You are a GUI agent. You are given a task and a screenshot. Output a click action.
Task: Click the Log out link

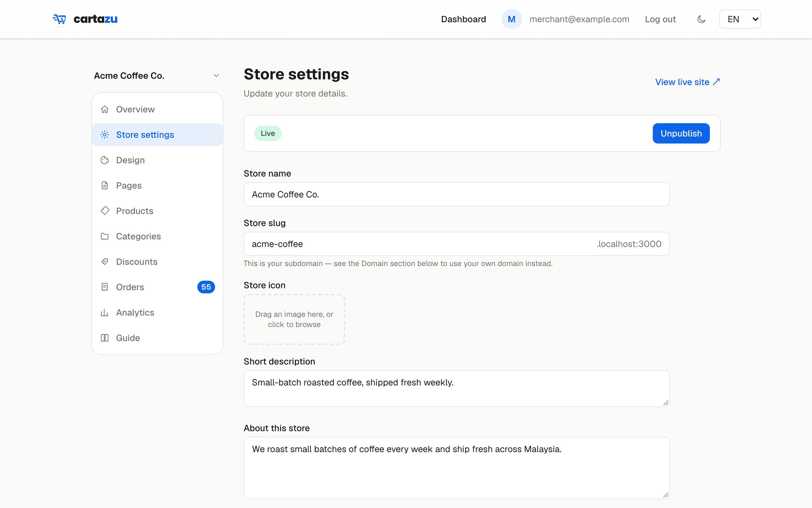pyautogui.click(x=660, y=19)
